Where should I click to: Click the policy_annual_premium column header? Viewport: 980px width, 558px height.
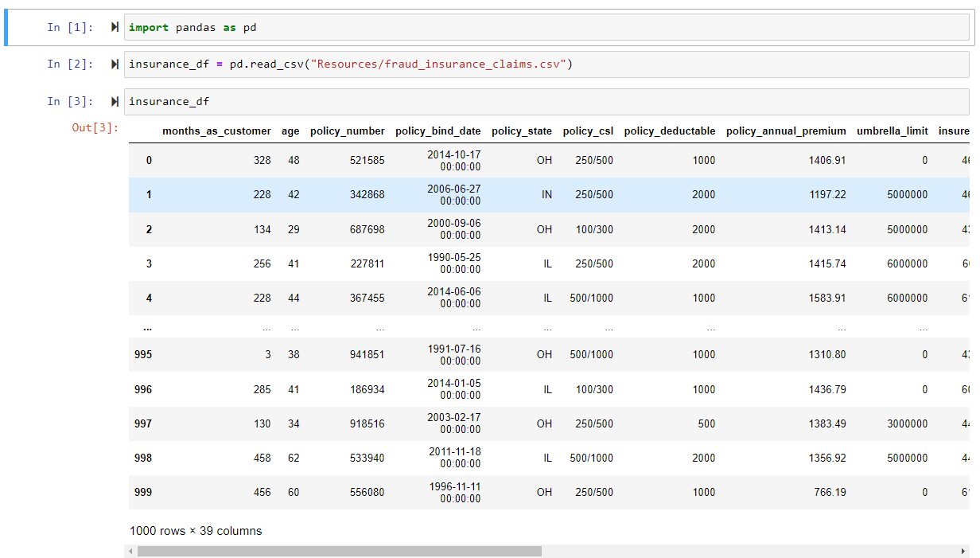786,131
